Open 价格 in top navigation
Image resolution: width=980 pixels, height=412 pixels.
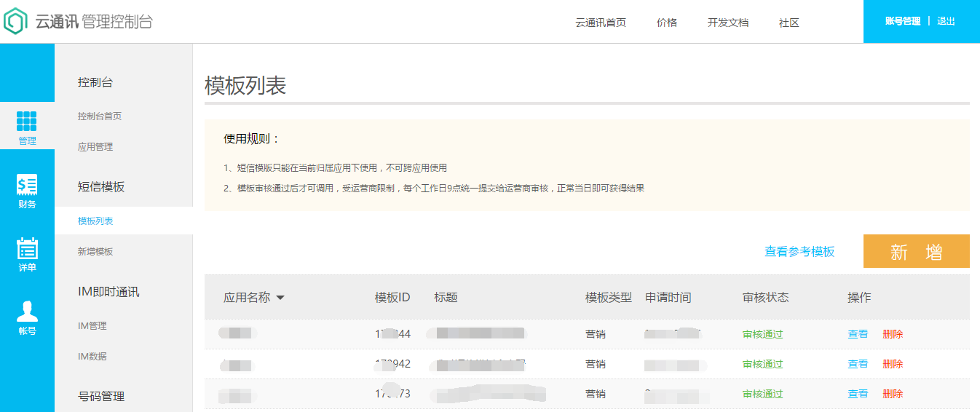coord(667,23)
